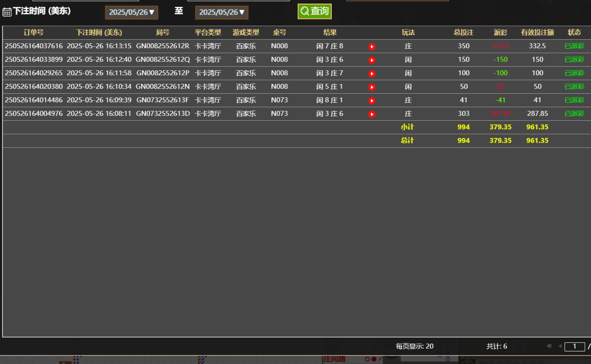Toggle the hollow circle legend in 庄问路
The width and height of the screenshot is (591, 364).
pos(367,359)
